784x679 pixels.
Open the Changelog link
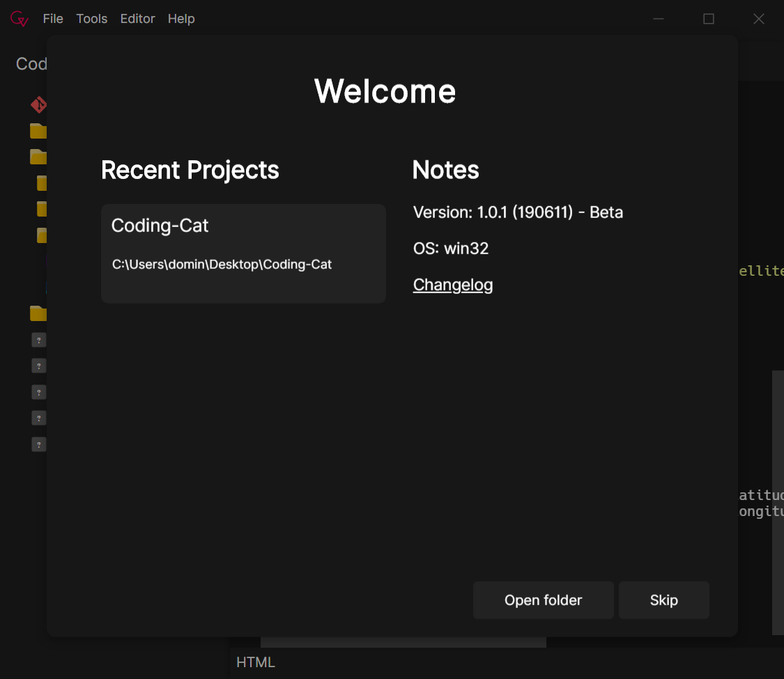pos(453,285)
